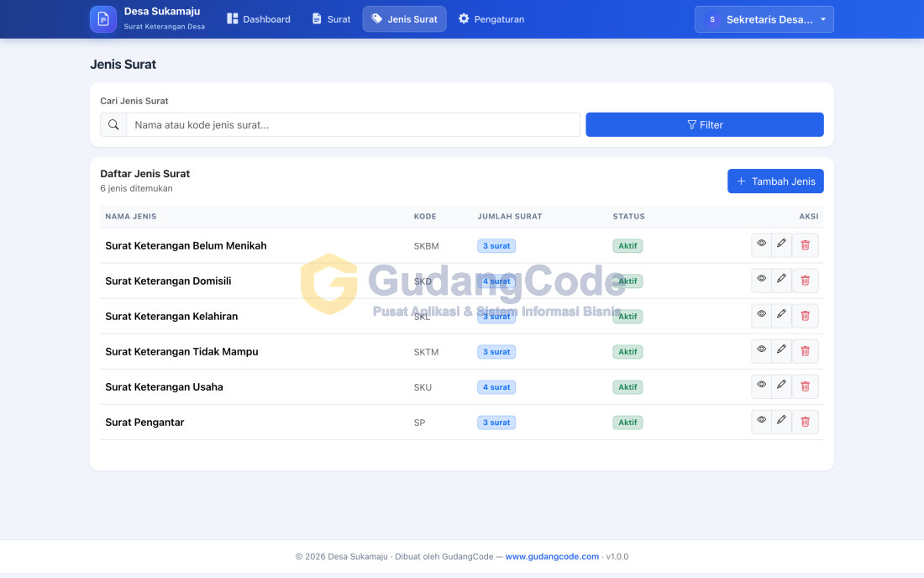
Task: Edit the Surat Keterangan Tidak Mampu type
Action: click(781, 351)
